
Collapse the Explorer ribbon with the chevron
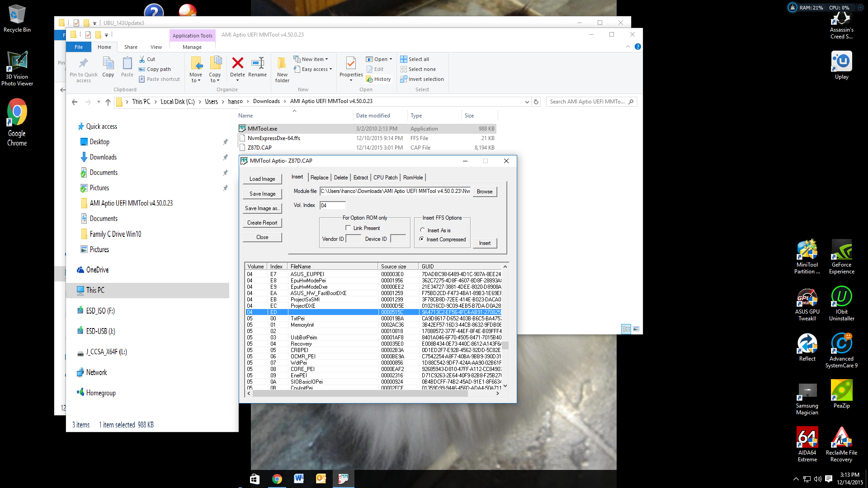(627, 47)
